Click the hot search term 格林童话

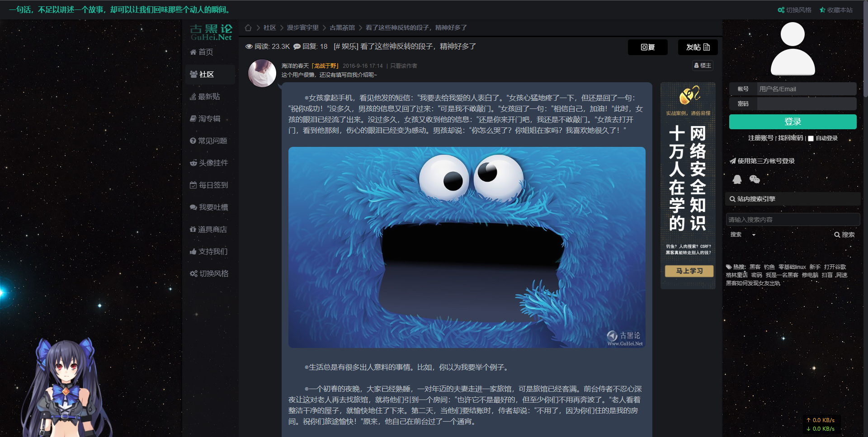pos(737,275)
